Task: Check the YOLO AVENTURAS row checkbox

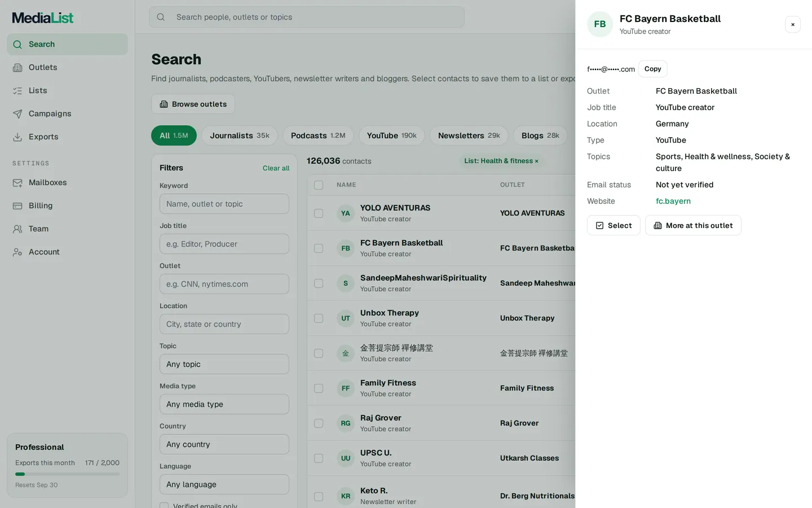Action: [x=319, y=213]
